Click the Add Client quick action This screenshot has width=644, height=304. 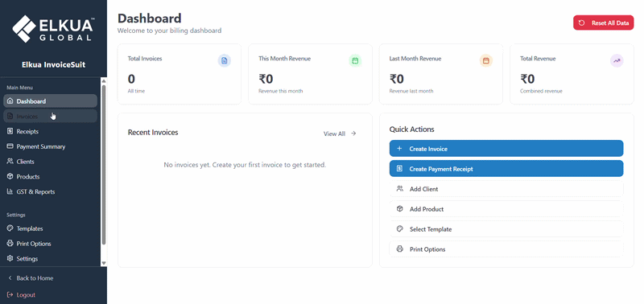pos(506,189)
